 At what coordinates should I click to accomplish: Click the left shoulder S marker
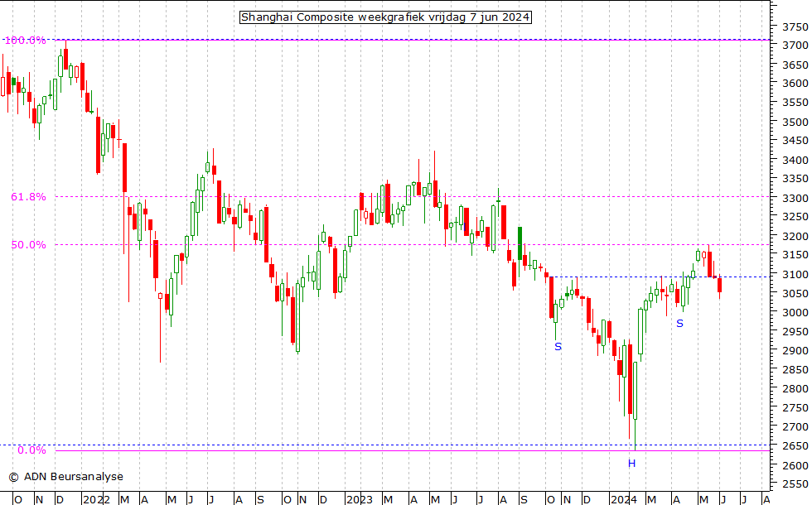[x=558, y=347]
